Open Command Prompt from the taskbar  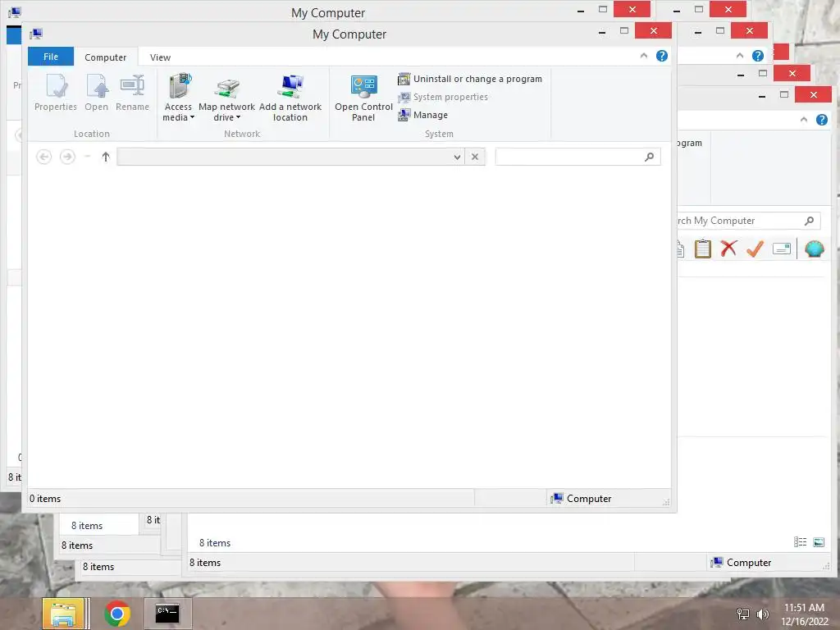pos(167,614)
